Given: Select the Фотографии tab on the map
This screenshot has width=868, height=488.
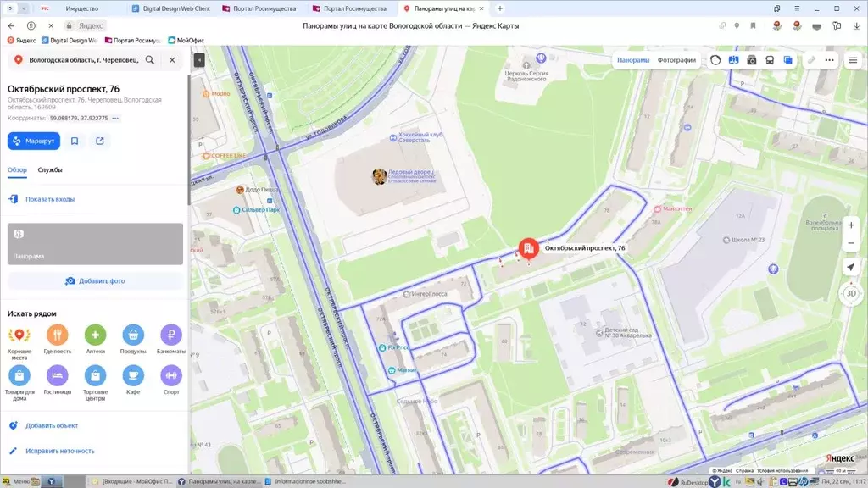Looking at the screenshot, I should tap(676, 60).
